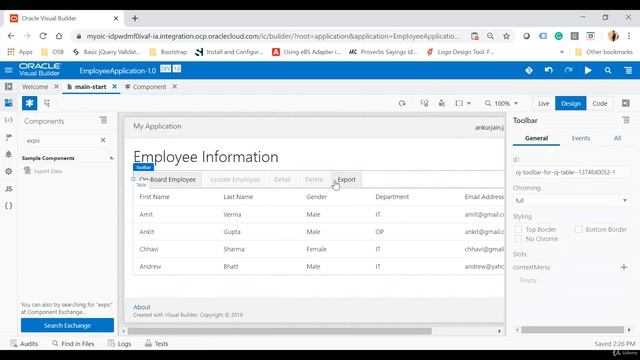Open the screen size dropdown arrow
Viewport: 640px width, 360px height.
[x=469, y=103]
